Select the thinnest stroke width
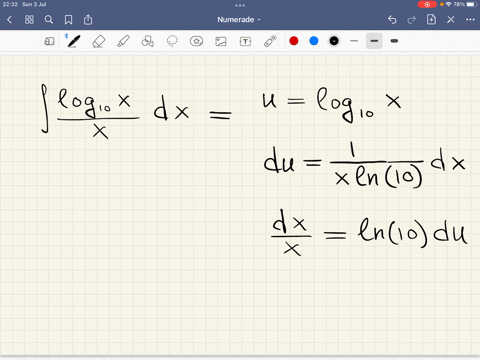Screen dimensions: 480x360 coord(354,41)
